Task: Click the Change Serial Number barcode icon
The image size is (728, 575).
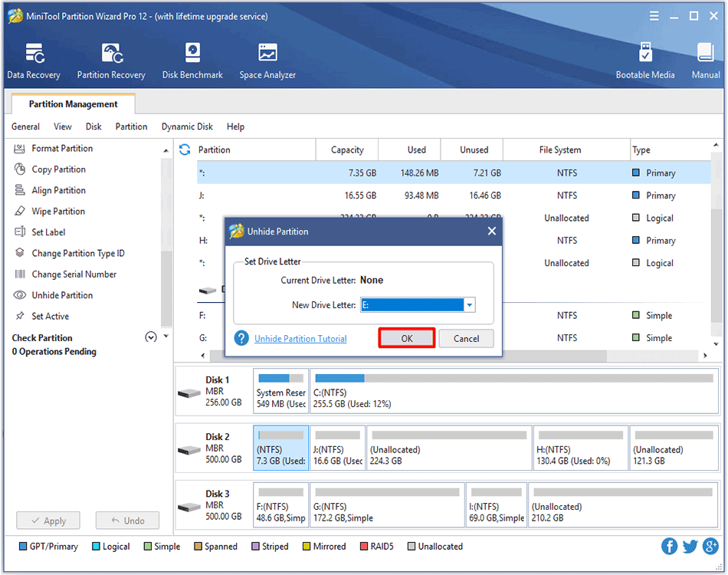Action: pos(19,274)
